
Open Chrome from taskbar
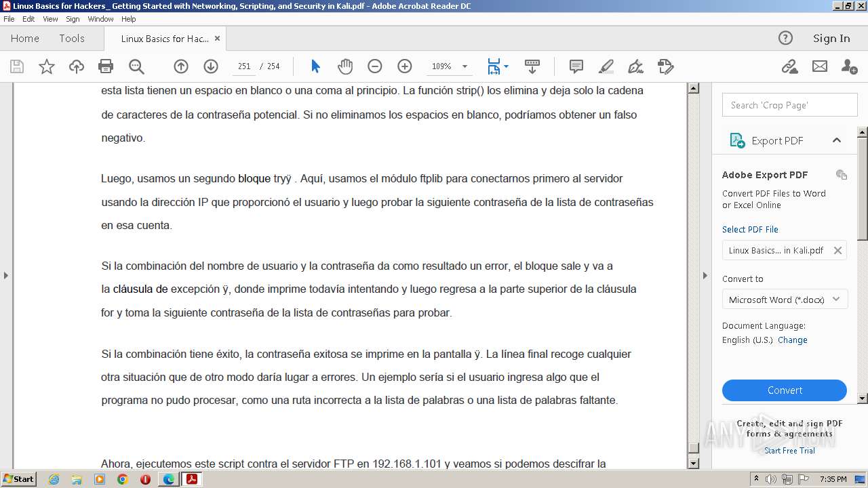(x=122, y=479)
